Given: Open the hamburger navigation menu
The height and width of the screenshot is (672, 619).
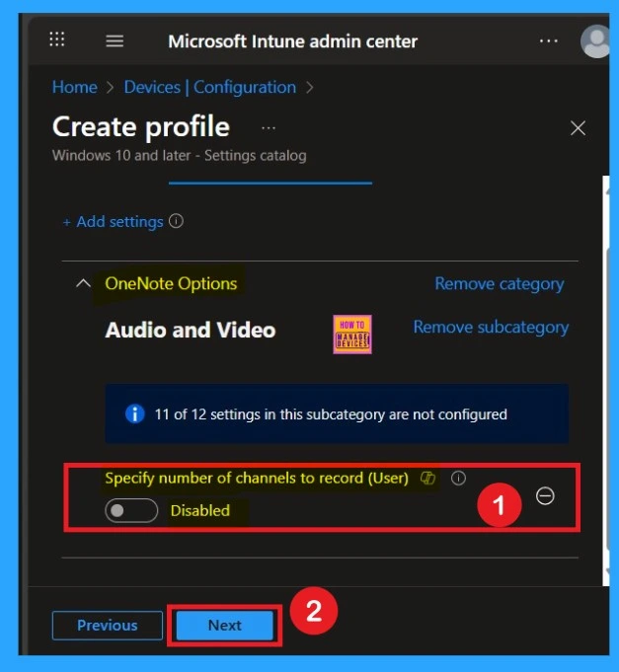Looking at the screenshot, I should 115,41.
